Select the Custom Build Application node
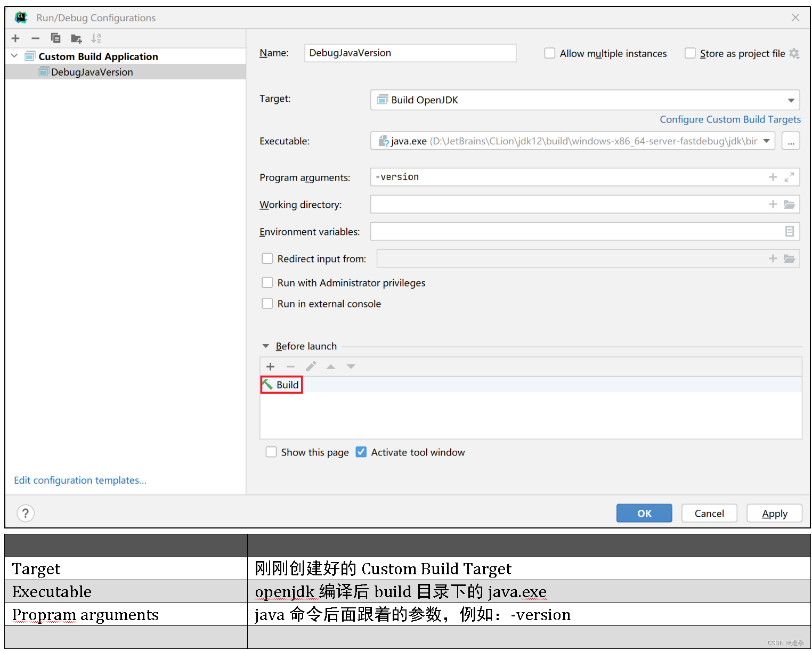 [x=125, y=56]
